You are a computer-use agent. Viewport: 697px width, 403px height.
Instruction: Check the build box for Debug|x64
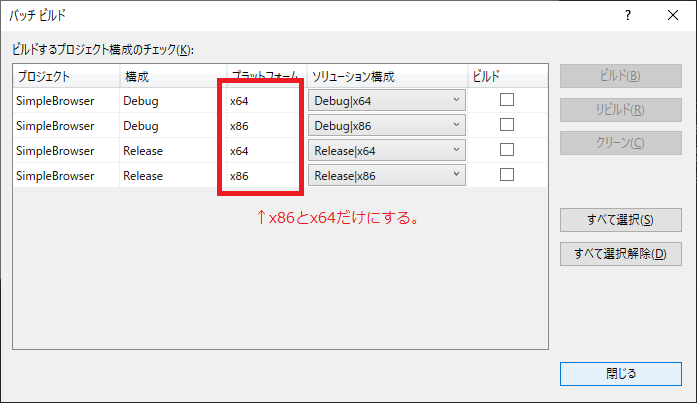click(507, 100)
